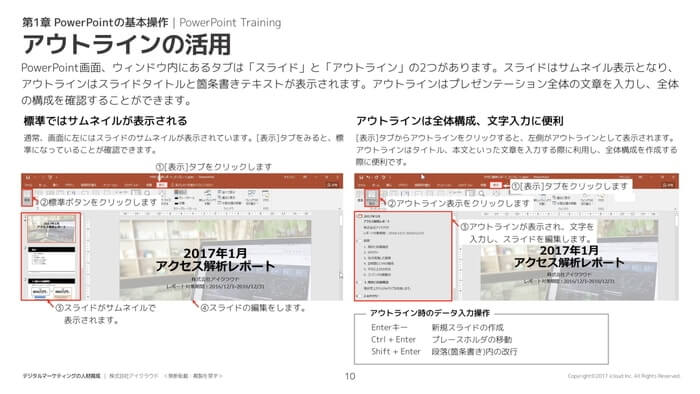Select third slide thumbnail in left screenshot
The height and width of the screenshot is (394, 700).
52,289
